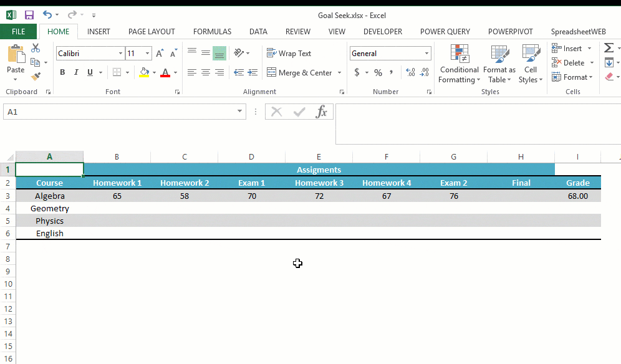
Task: Expand the Number Format dropdown showing General
Action: 426,53
